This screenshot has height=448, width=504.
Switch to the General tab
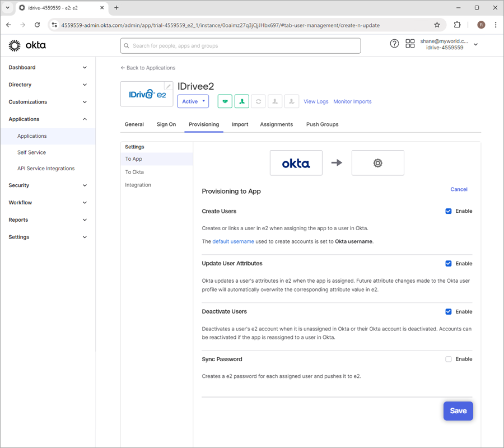point(134,124)
